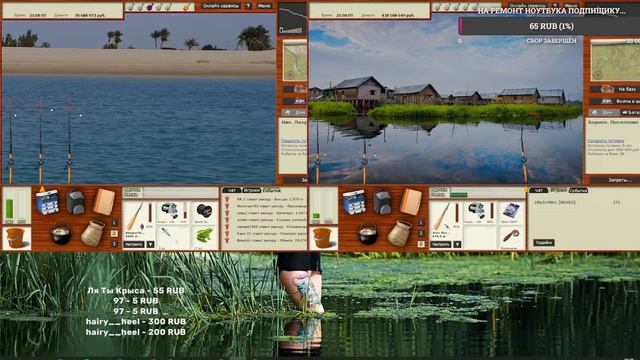Open the notebook in the right game window
This screenshot has height=360, width=640.
tap(411, 201)
